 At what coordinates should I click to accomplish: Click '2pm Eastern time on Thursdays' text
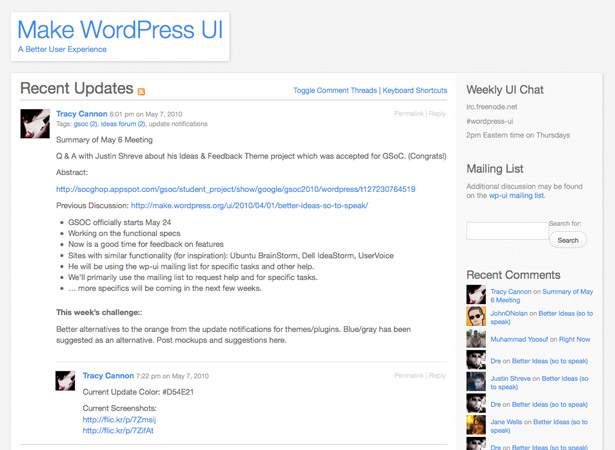518,135
